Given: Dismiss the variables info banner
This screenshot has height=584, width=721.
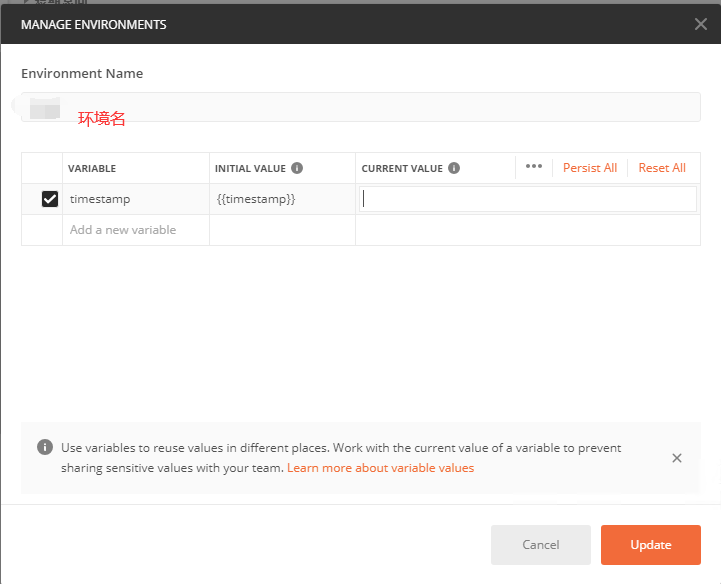Looking at the screenshot, I should click(677, 458).
